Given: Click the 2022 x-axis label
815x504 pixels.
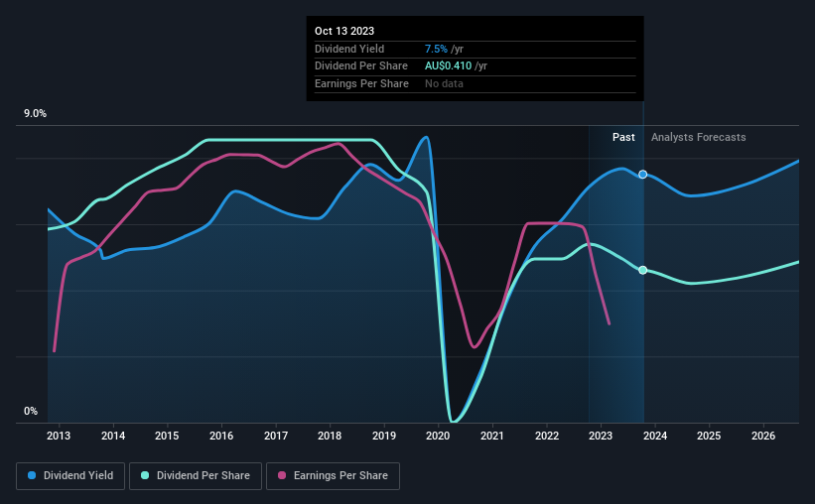Looking at the screenshot, I should click(x=547, y=436).
